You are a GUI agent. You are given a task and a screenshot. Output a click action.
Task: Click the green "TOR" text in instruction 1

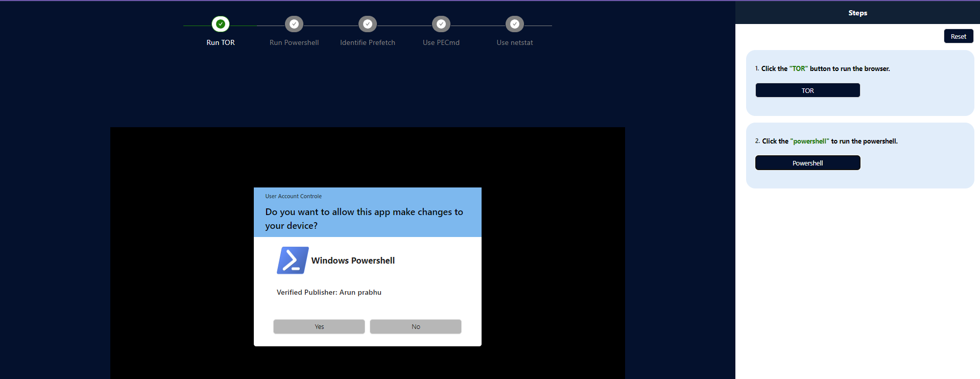point(799,69)
